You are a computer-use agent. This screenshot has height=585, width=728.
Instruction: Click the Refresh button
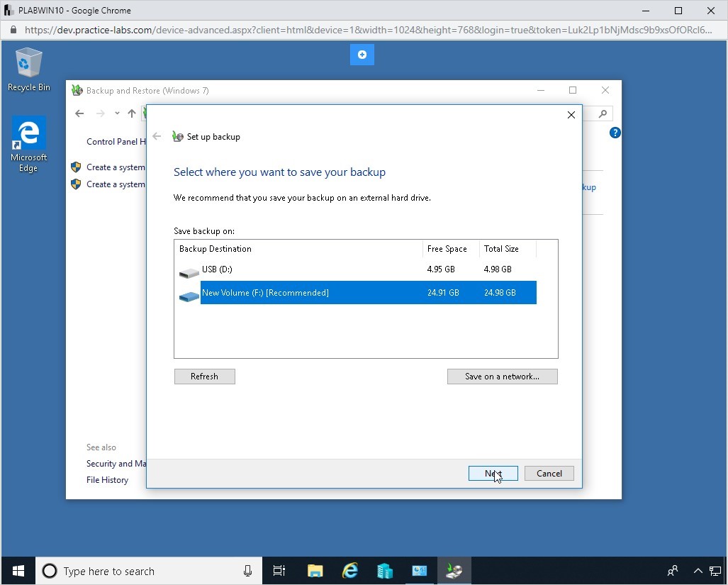[x=205, y=377]
